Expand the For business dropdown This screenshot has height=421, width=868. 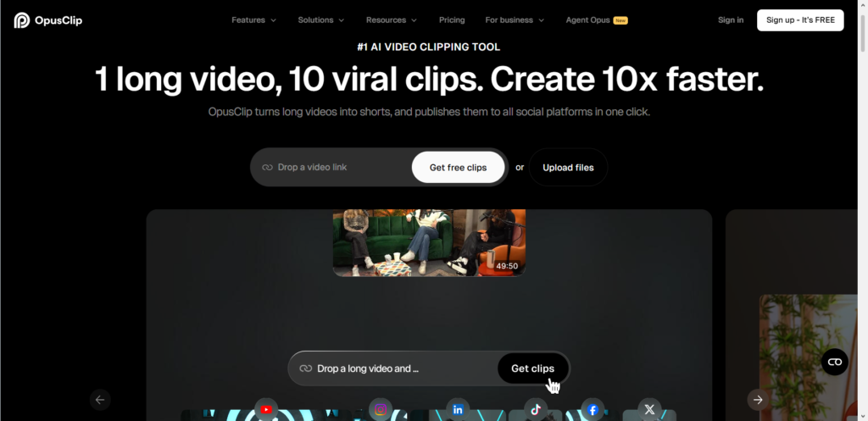pos(515,20)
